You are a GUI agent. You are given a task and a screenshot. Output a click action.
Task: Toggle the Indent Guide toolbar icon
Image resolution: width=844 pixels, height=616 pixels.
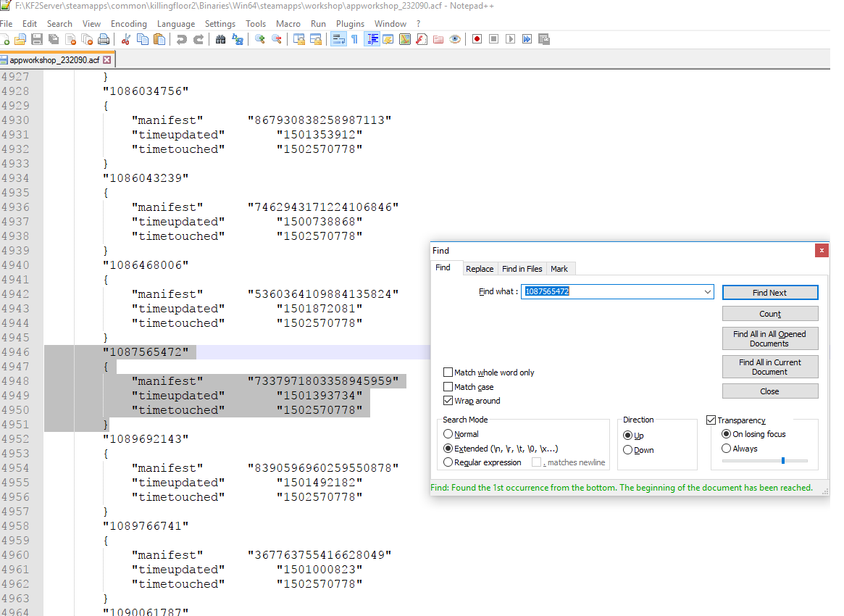pyautogui.click(x=372, y=39)
